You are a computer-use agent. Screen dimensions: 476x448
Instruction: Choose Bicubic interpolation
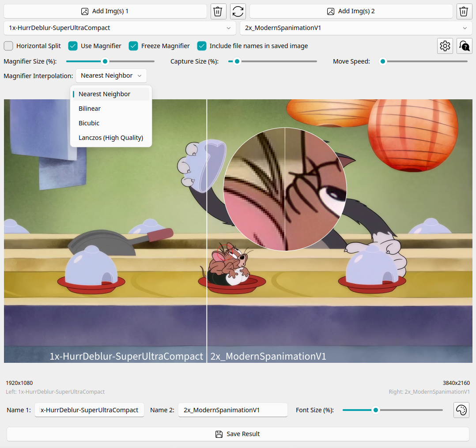click(x=111, y=123)
